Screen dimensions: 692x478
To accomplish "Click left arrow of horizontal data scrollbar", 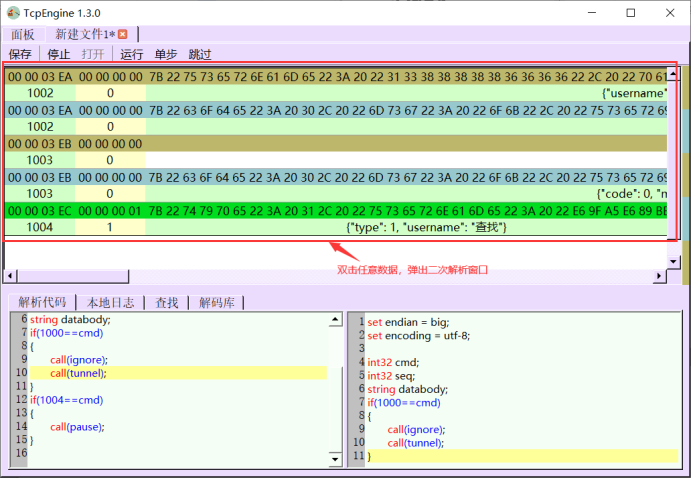I will (x=10, y=275).
